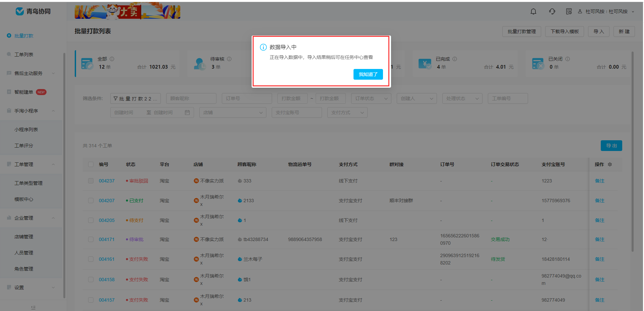This screenshot has width=644, height=311.
Task: Open the 店铺 filter dropdown
Action: point(233,112)
